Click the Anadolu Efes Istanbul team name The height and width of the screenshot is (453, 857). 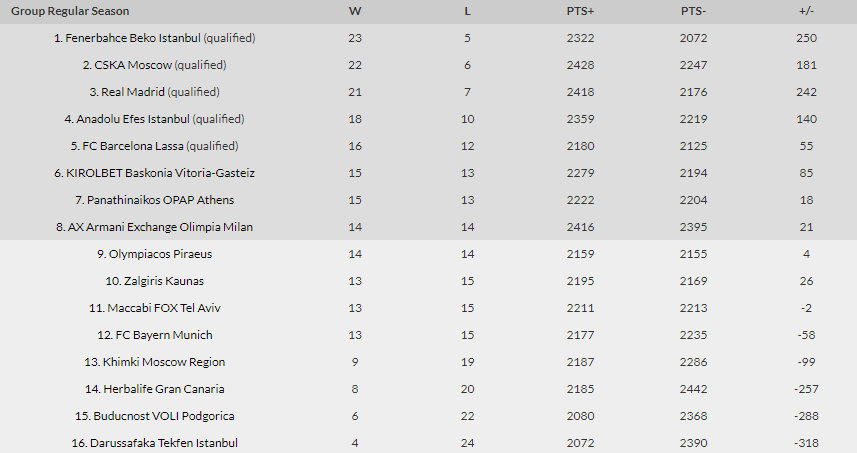tap(133, 119)
